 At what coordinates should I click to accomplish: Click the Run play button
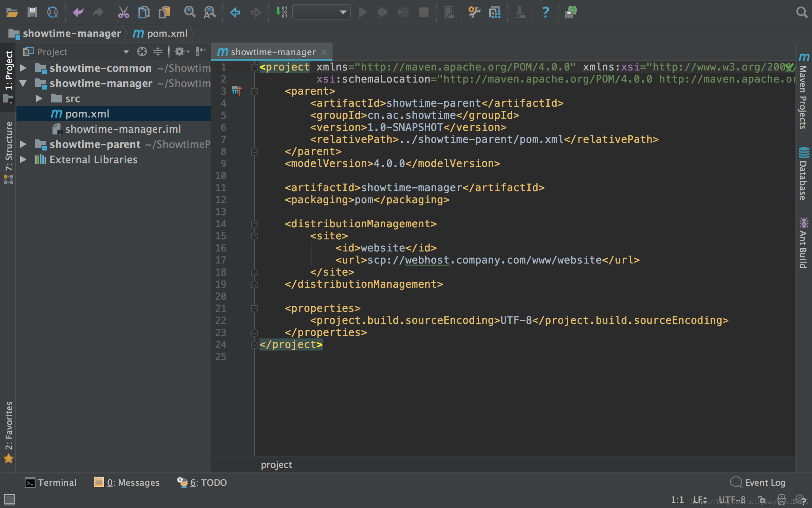(363, 13)
